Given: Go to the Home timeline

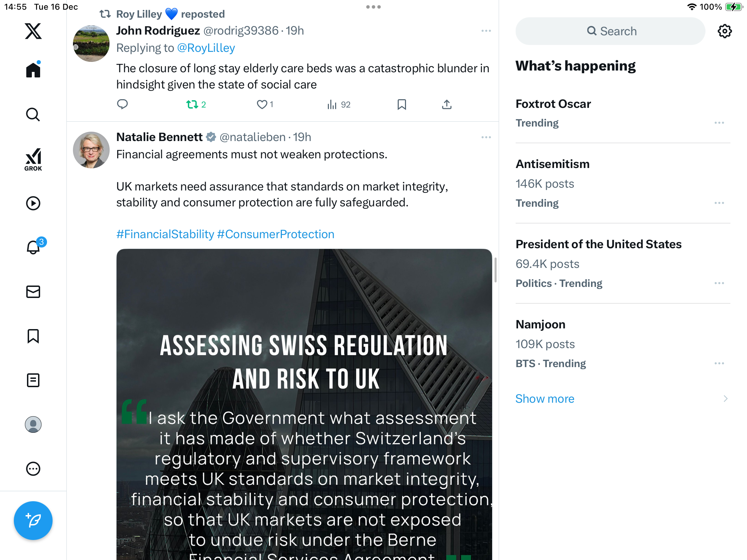Looking at the screenshot, I should (x=33, y=70).
